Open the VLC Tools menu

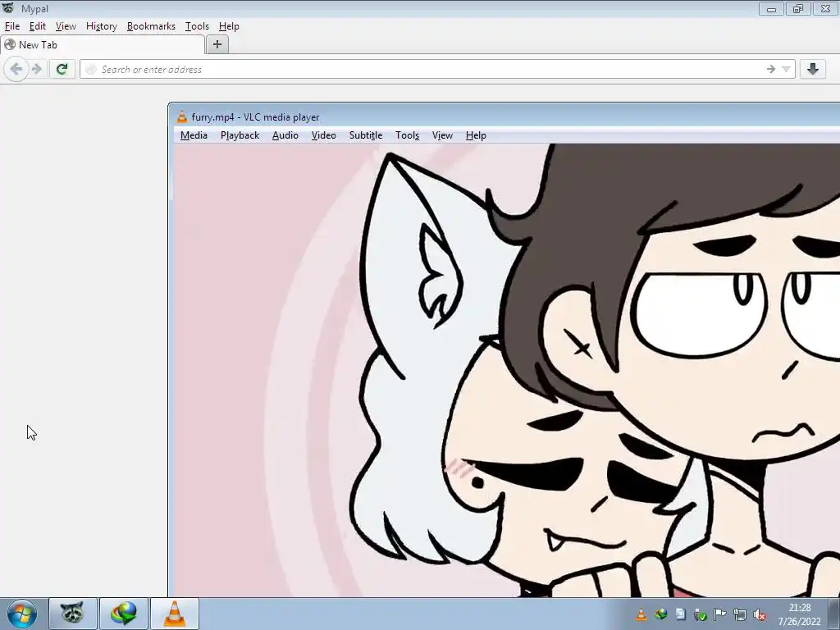click(407, 135)
